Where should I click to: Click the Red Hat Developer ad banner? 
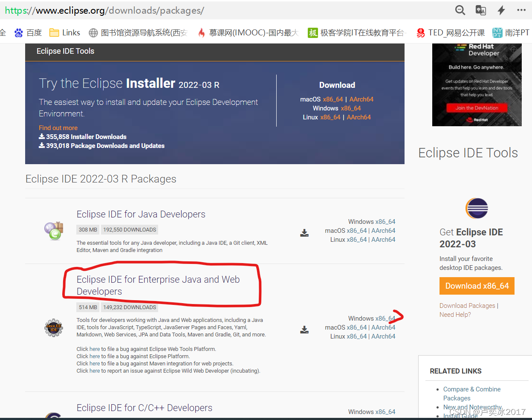pyautogui.click(x=477, y=84)
